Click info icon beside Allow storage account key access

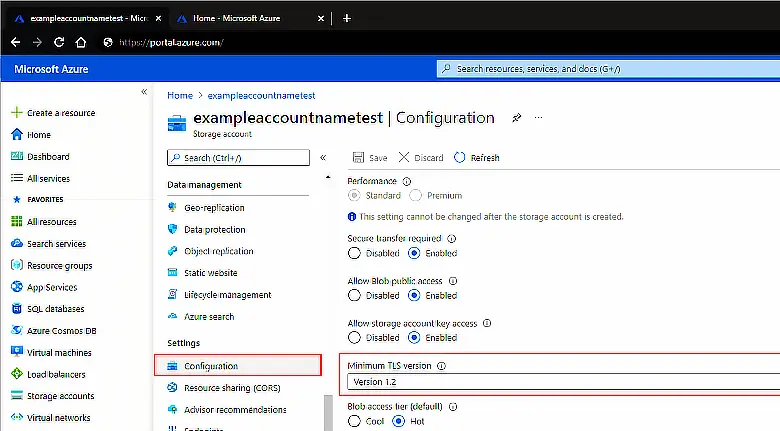pos(487,323)
